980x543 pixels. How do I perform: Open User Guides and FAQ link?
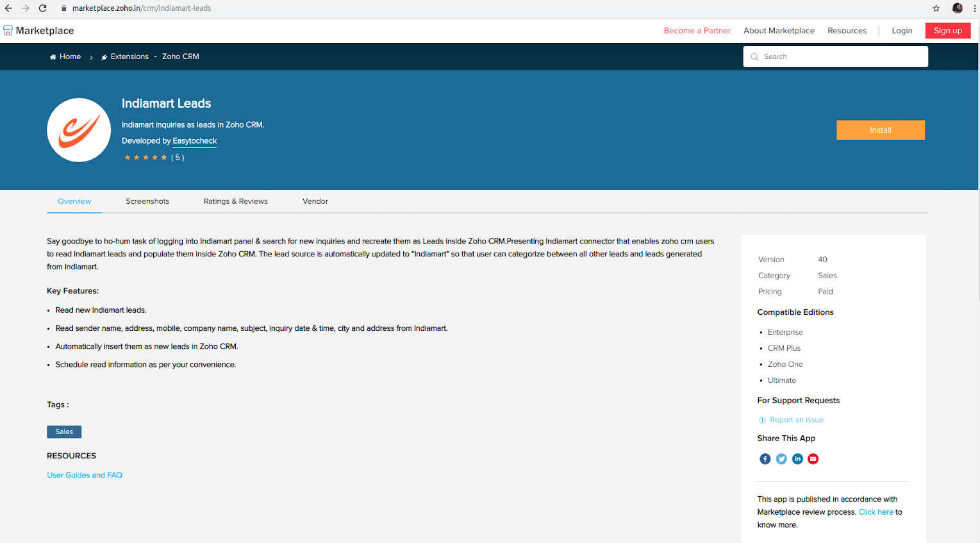tap(85, 475)
